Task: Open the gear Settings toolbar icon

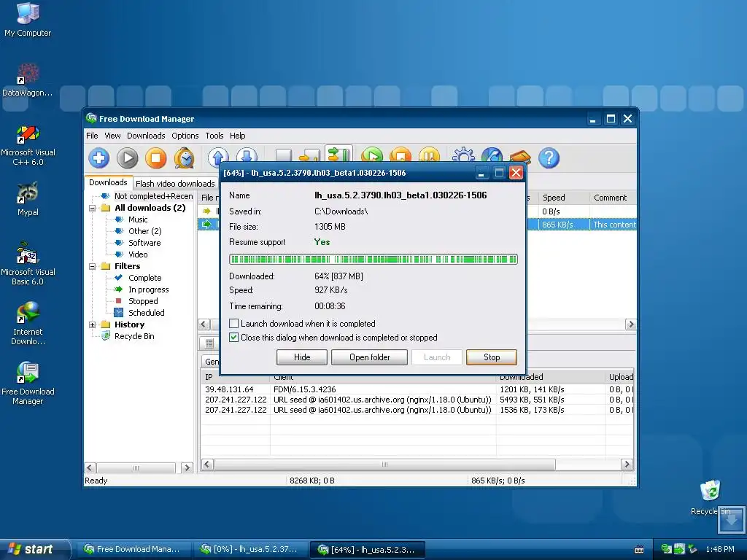Action: pos(463,156)
